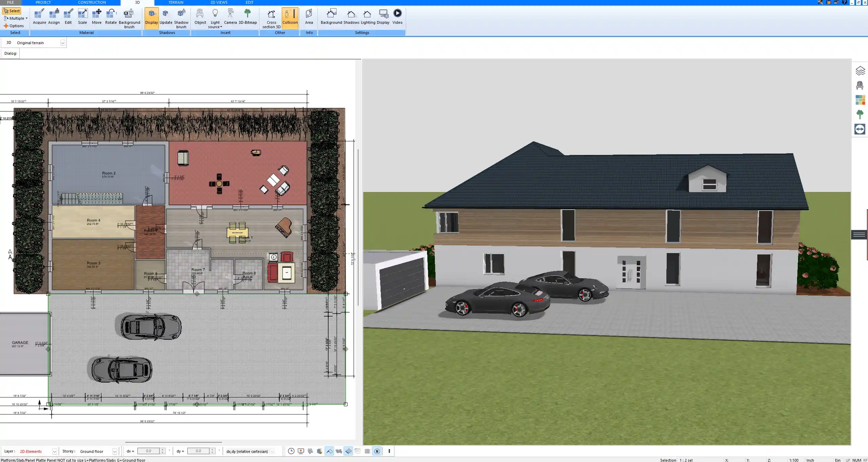The width and height of the screenshot is (868, 462).
Task: Switch to the CONSTRUCTION tab
Action: click(x=92, y=2)
